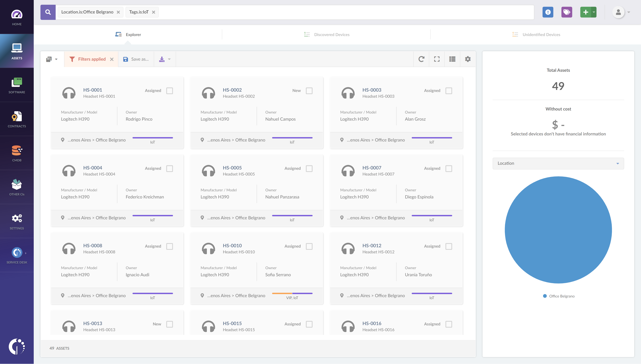Click Save as to store current filter
The image size is (641, 364).
point(136,59)
